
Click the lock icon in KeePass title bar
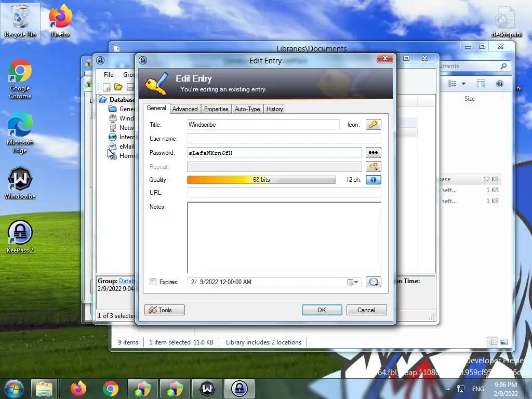coord(100,60)
